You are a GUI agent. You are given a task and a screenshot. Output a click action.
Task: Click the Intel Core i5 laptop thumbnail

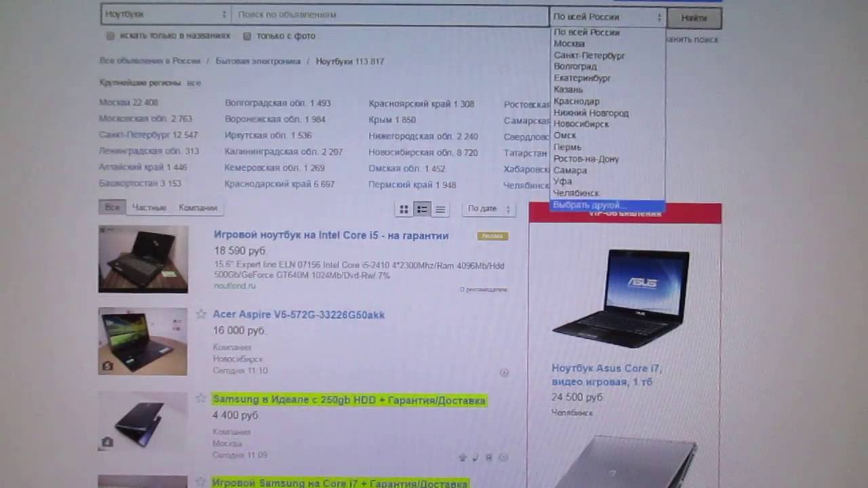tap(143, 259)
